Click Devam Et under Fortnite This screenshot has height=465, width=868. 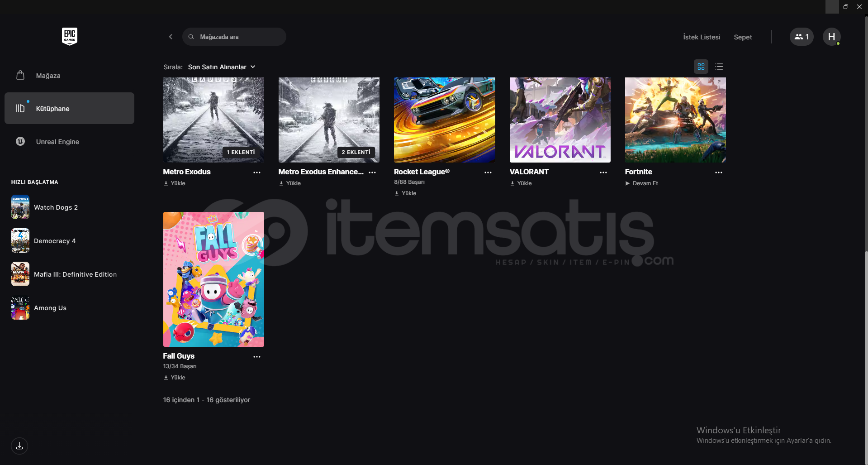click(x=642, y=183)
